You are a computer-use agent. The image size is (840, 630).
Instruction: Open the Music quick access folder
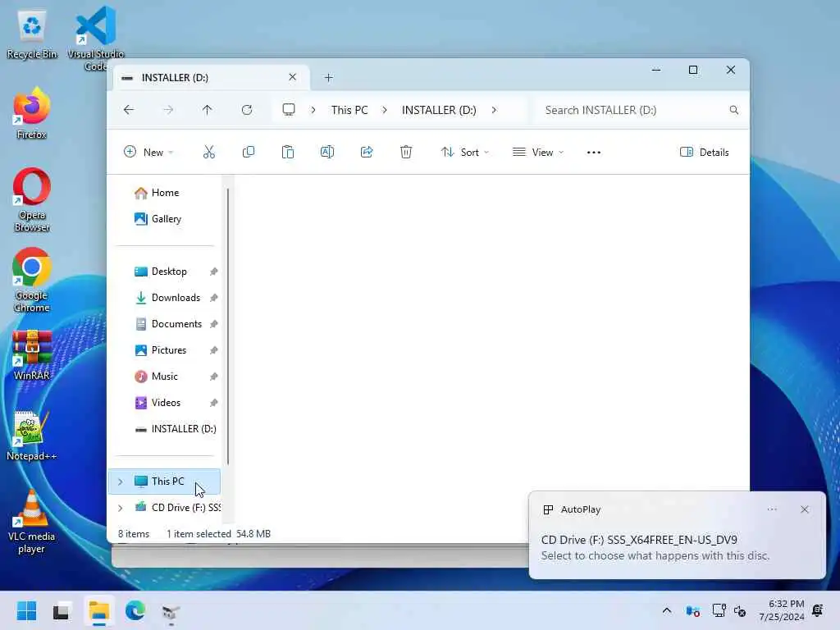(x=165, y=377)
